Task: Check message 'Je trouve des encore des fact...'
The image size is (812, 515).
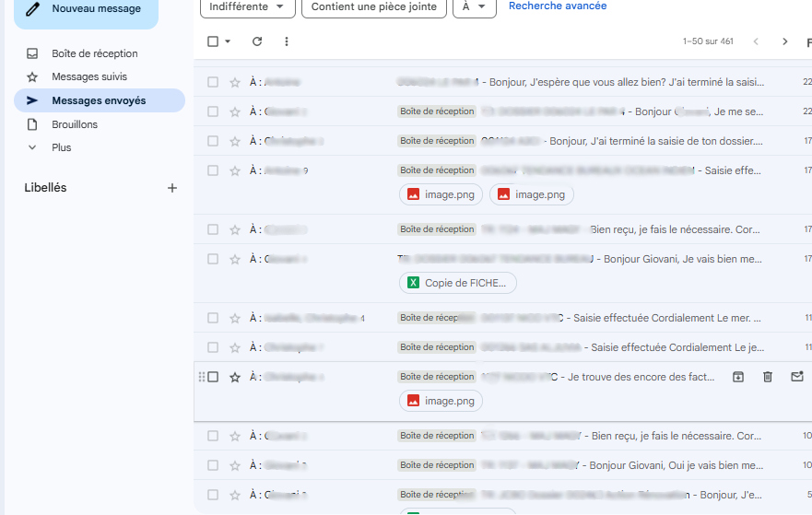Action: [x=213, y=377]
